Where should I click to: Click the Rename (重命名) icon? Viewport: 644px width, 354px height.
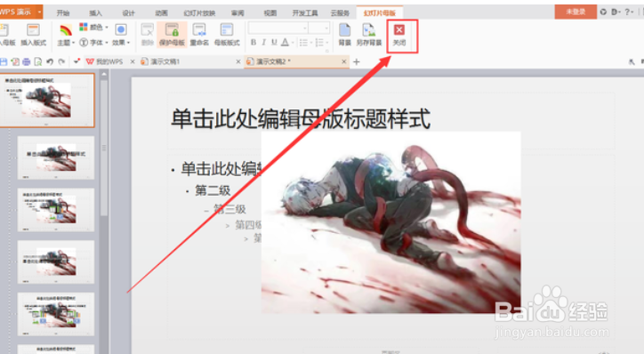pos(199,35)
